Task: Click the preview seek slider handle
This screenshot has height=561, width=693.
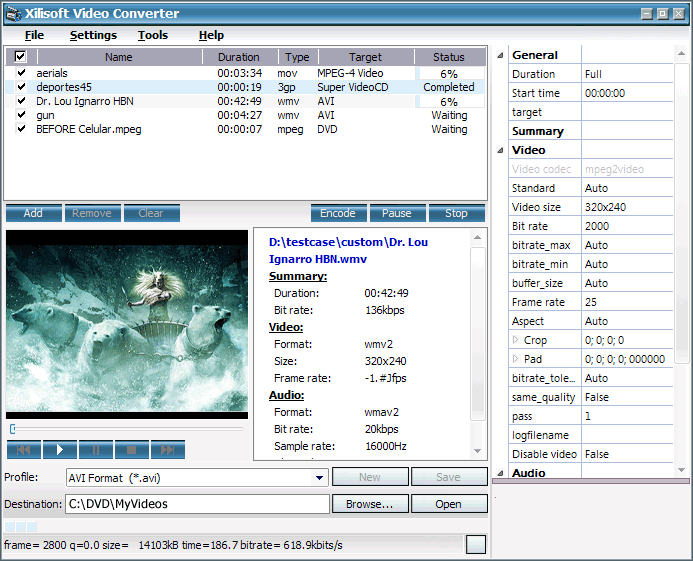Action: click(13, 428)
